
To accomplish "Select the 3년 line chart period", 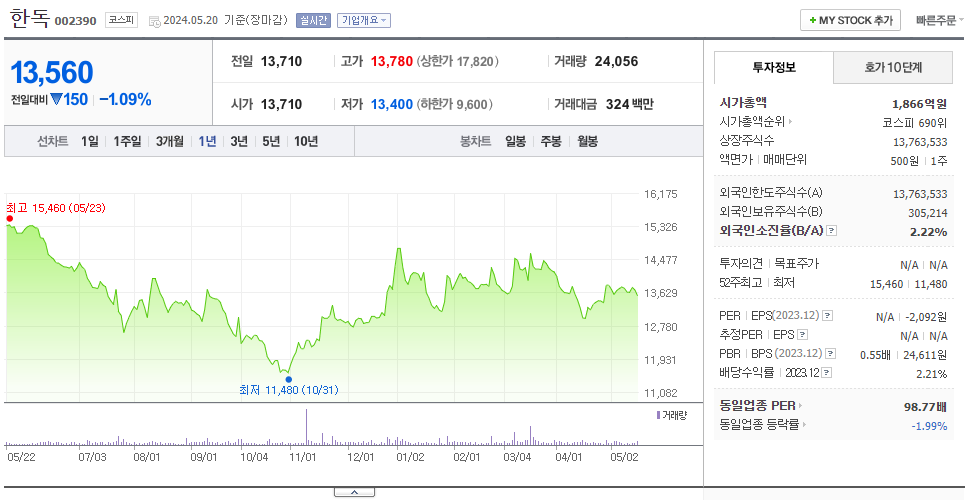I will [x=239, y=141].
